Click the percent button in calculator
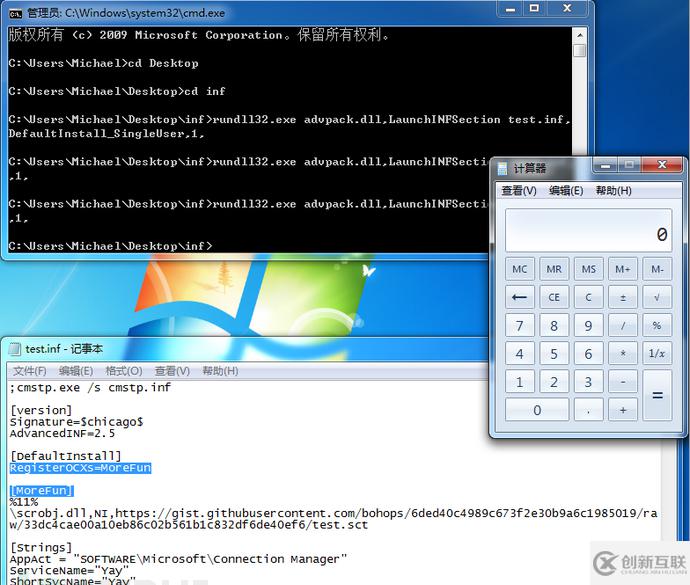The width and height of the screenshot is (690, 585). coord(657,325)
